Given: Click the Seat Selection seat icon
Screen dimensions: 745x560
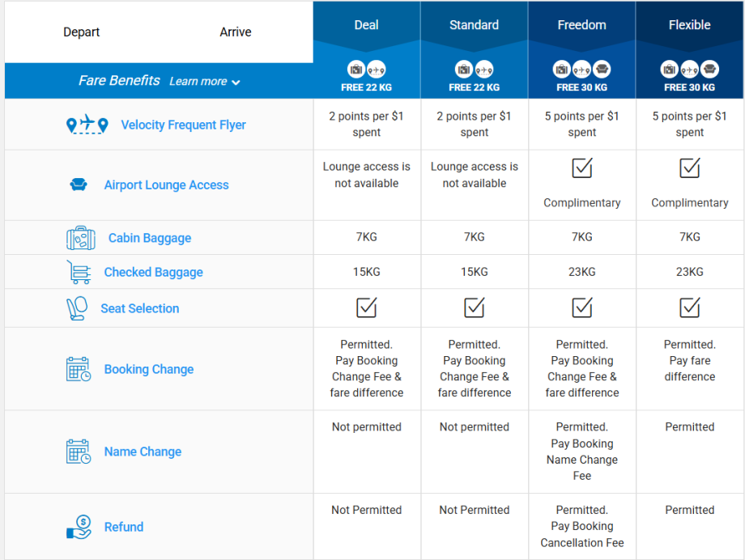Looking at the screenshot, I should [x=76, y=308].
